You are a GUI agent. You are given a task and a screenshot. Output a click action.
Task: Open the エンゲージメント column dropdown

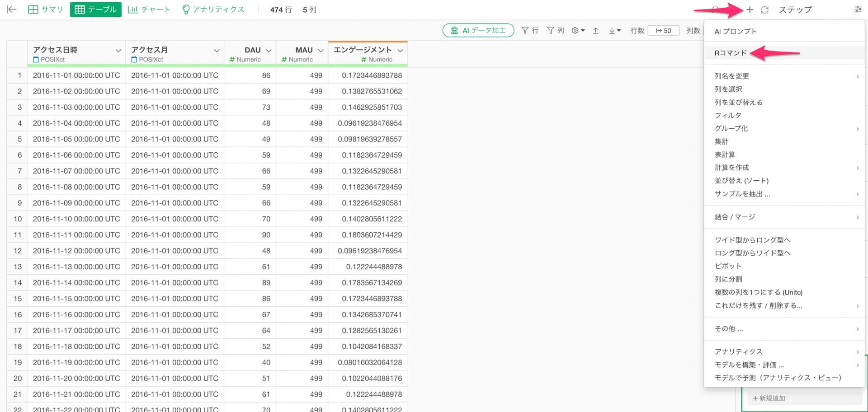(400, 50)
